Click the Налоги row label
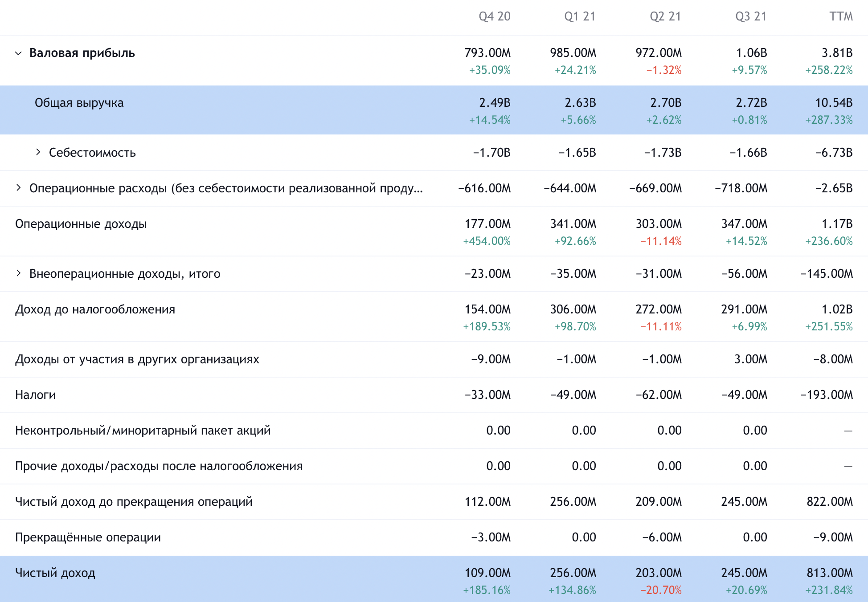Screen dimensions: 868x602 [36, 395]
